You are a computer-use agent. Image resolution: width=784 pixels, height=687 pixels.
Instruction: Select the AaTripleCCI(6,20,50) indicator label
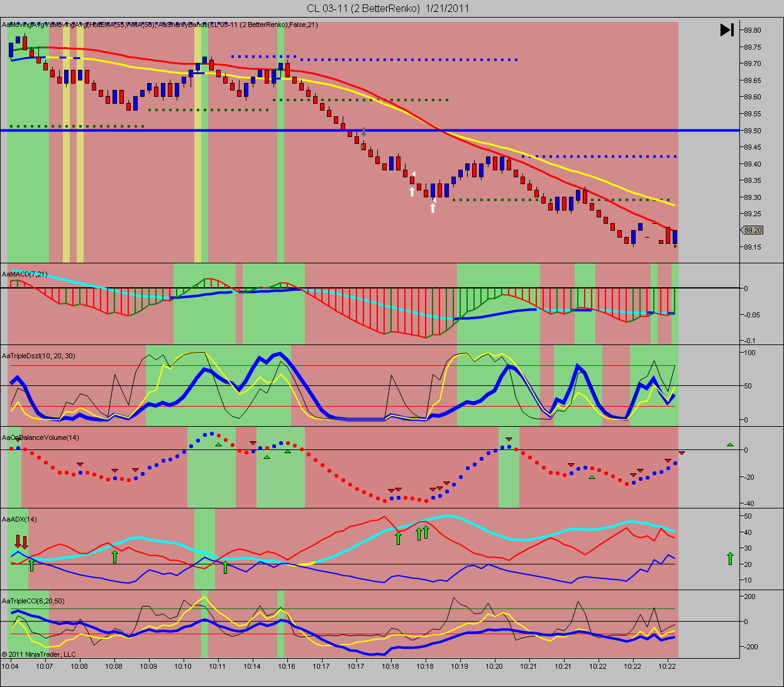(x=33, y=601)
